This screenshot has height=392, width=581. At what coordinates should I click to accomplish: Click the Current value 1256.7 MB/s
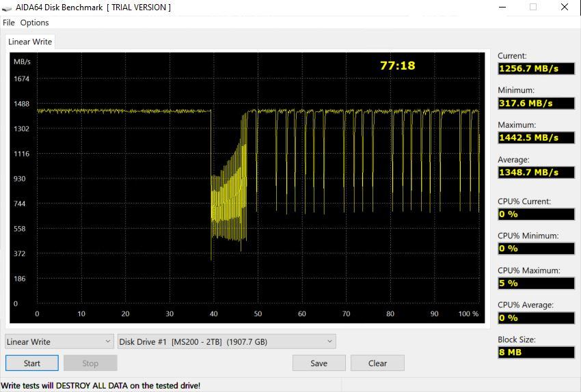point(536,68)
